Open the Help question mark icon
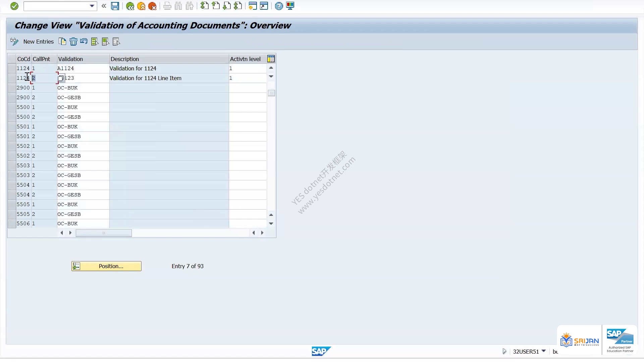This screenshot has height=362, width=644. tap(279, 6)
